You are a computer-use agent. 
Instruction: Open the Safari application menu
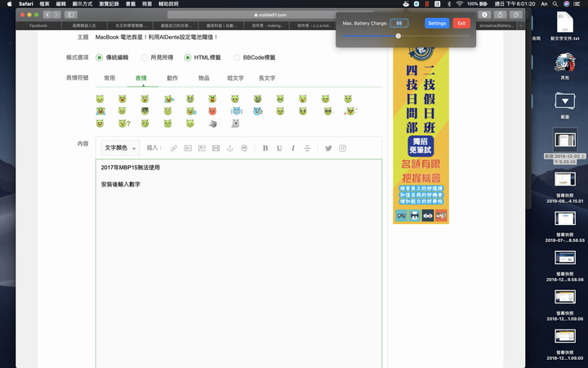[26, 4]
